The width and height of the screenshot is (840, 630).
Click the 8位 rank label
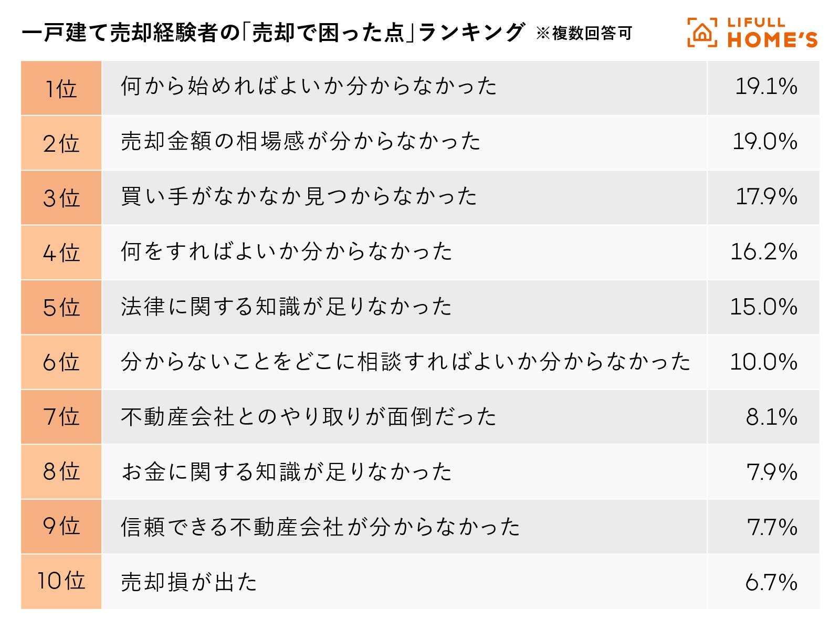tap(61, 471)
